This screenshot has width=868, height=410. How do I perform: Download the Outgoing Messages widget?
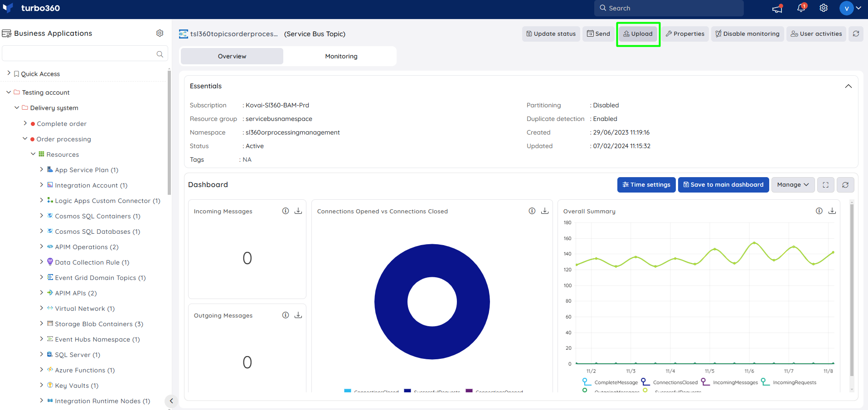[x=298, y=315]
